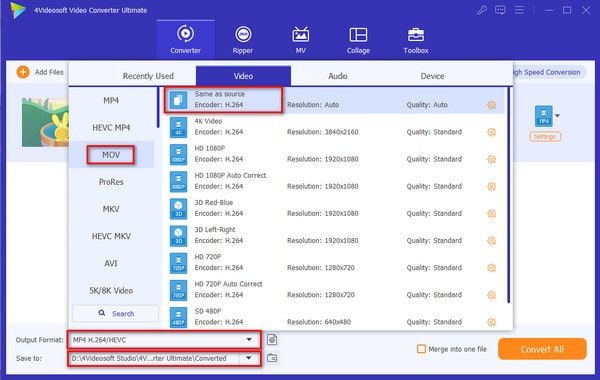Viewport: 600px width, 380px height.
Task: Select MOV format in the list
Action: coord(111,155)
